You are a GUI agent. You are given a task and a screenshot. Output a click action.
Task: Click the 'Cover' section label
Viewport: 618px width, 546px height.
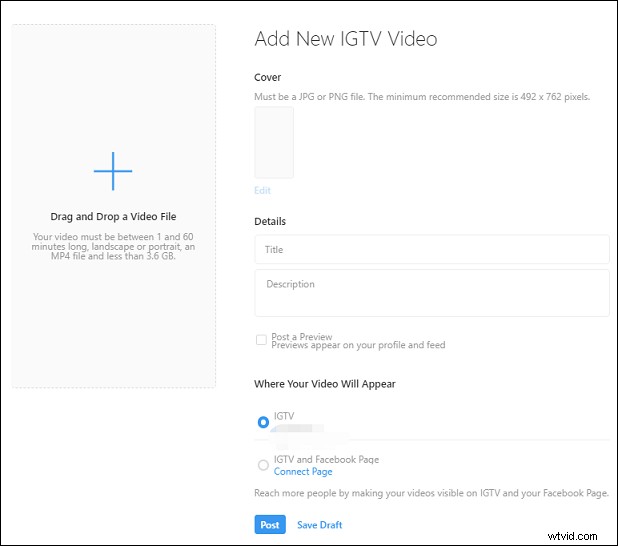(268, 77)
